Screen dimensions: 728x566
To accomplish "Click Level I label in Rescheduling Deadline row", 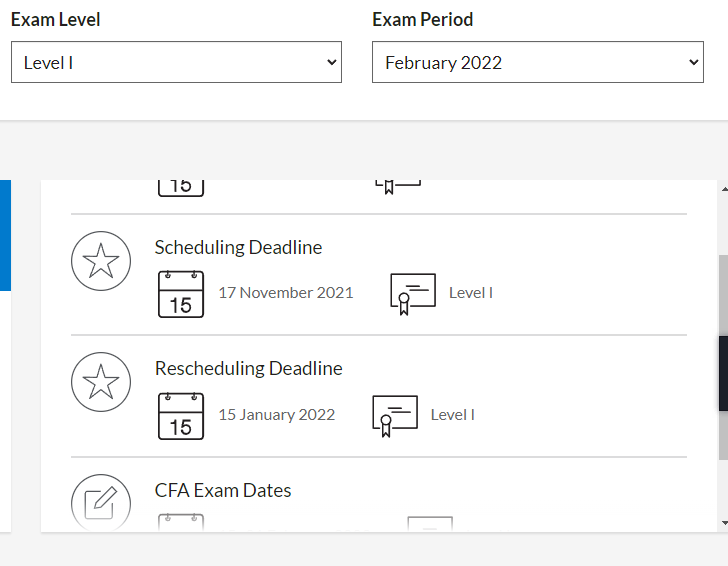I will click(453, 414).
